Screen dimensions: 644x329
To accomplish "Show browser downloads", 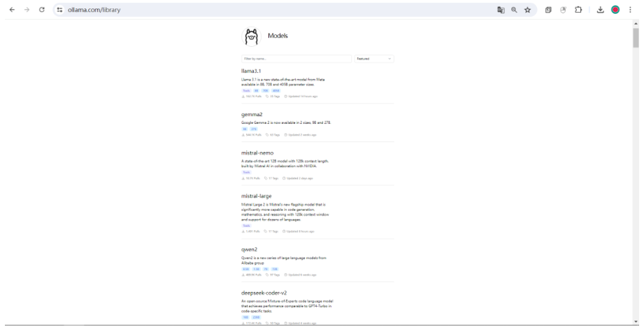I will (601, 10).
